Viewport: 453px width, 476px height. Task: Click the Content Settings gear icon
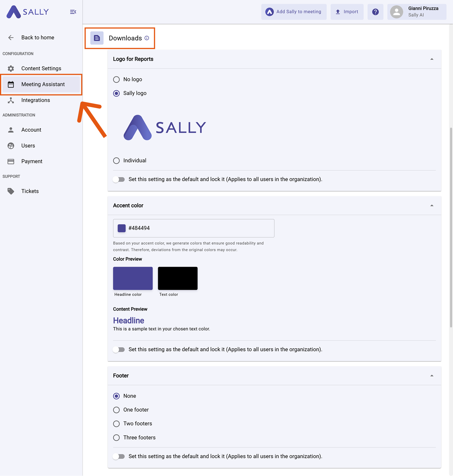[11, 68]
